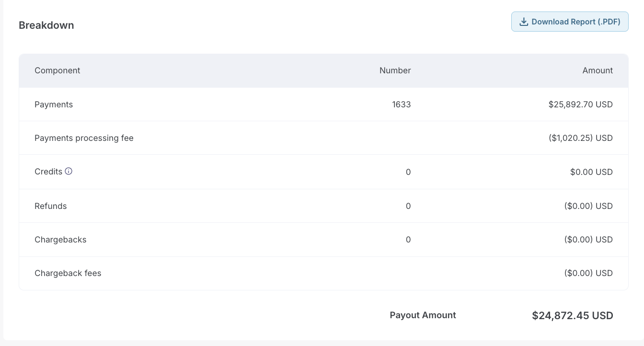This screenshot has width=644, height=346.
Task: Select the $0.00 USD credits amount
Action: [x=591, y=172]
